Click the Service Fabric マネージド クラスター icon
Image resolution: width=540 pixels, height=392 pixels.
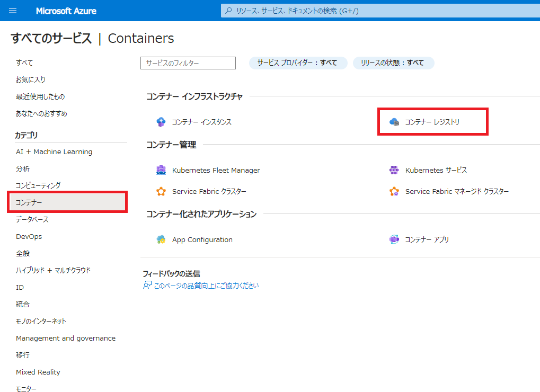coord(394,191)
